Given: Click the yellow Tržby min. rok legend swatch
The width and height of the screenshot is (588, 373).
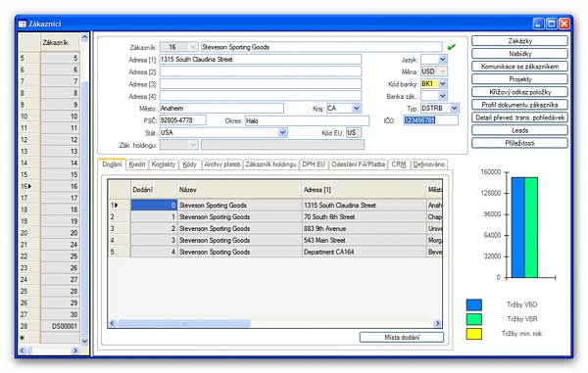Looking at the screenshot, I should pyautogui.click(x=474, y=334).
